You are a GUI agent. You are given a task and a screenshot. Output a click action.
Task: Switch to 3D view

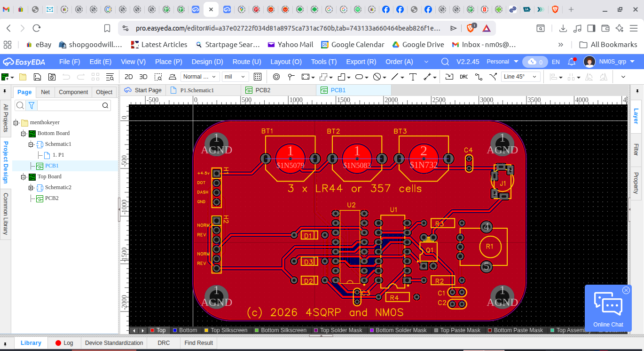pyautogui.click(x=143, y=77)
